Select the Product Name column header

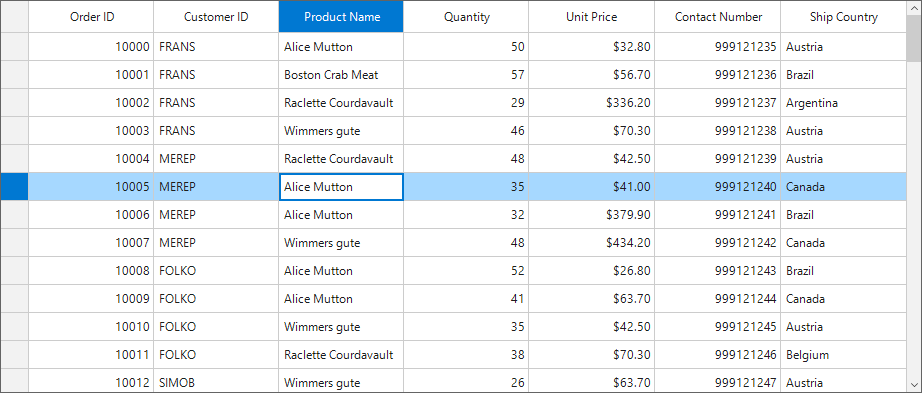pos(341,16)
